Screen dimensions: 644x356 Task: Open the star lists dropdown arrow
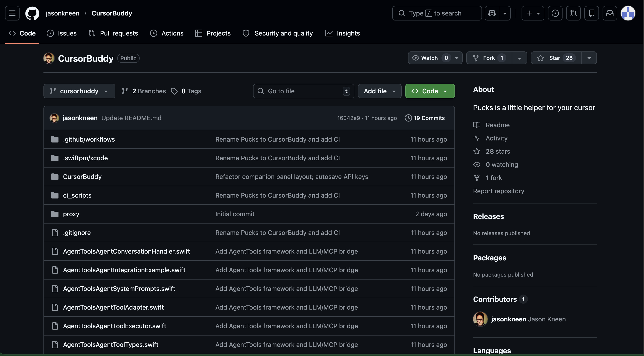(589, 58)
